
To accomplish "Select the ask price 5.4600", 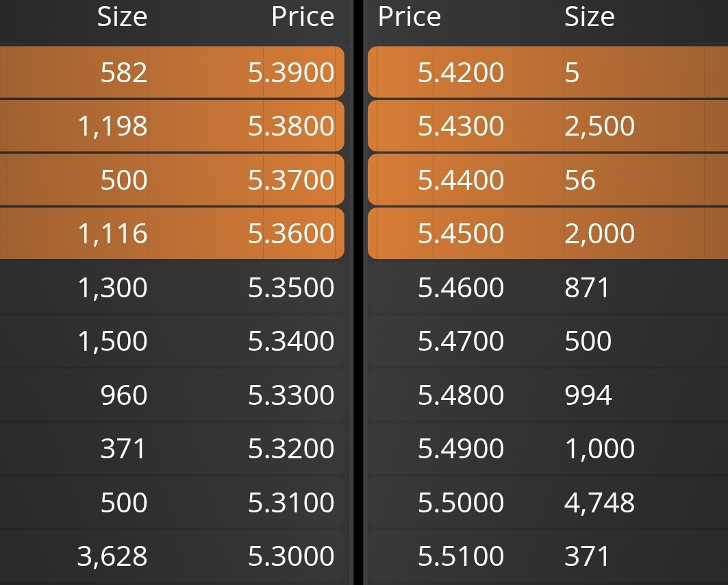I will (461, 288).
